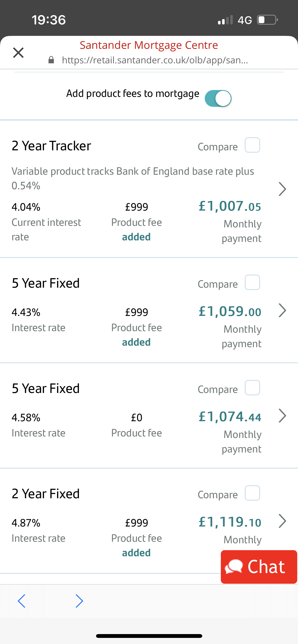This screenshot has height=644, width=298.
Task: Check Compare box for 2 Year Fixed
Action: (252, 493)
